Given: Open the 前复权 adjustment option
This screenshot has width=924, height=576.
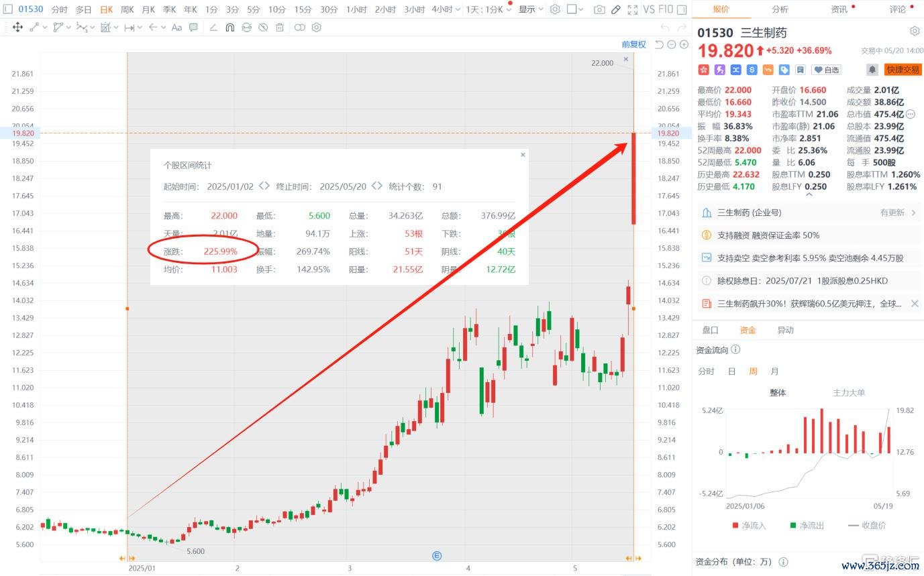Looking at the screenshot, I should tap(633, 44).
